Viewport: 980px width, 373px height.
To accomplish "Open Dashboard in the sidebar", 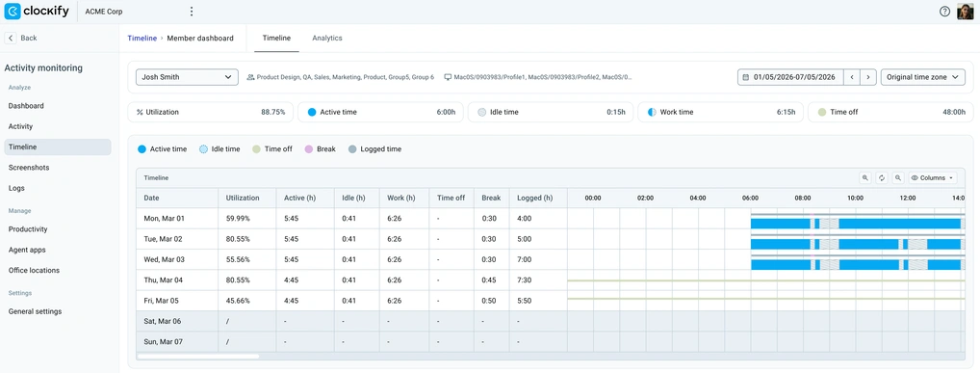I will pos(26,106).
